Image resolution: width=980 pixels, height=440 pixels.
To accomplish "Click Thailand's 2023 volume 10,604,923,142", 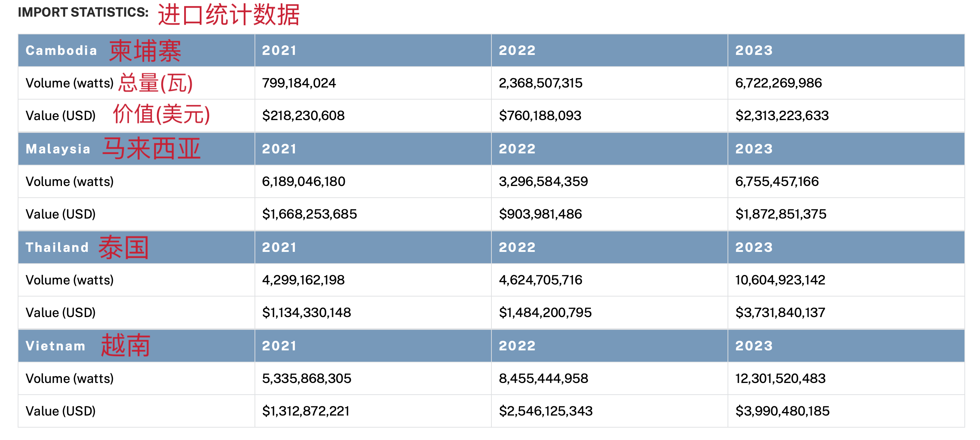I will (780, 280).
